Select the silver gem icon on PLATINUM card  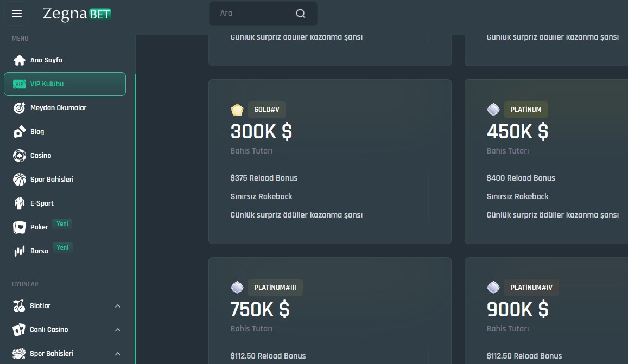click(493, 109)
